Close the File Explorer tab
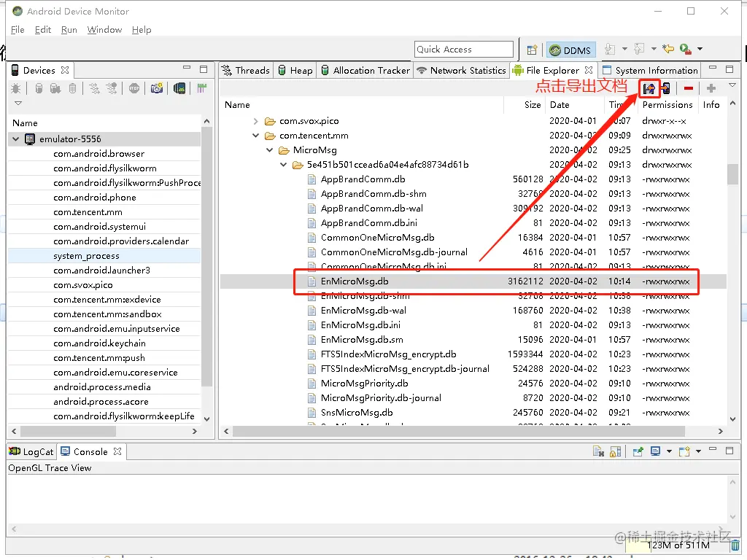This screenshot has width=747, height=560. (x=589, y=70)
